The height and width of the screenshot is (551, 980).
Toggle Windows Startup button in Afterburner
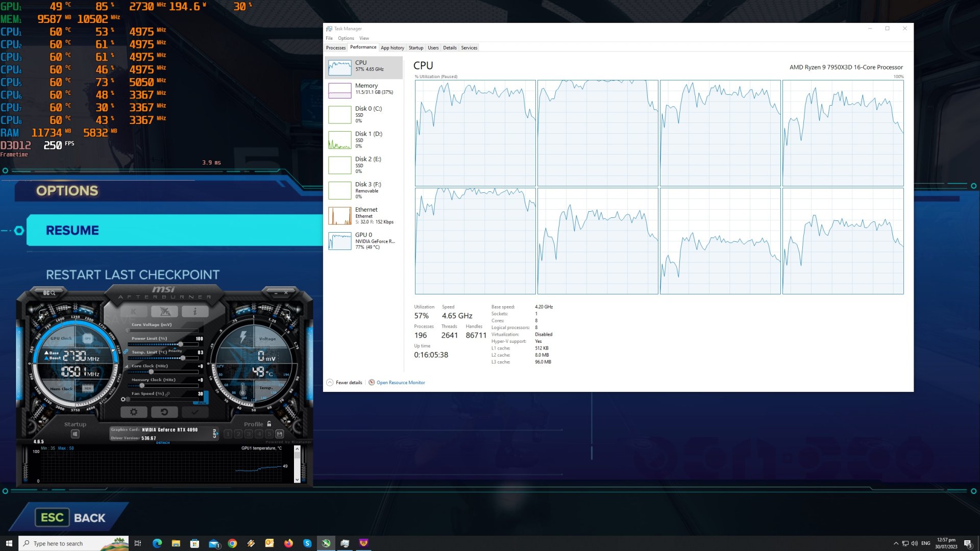click(75, 434)
